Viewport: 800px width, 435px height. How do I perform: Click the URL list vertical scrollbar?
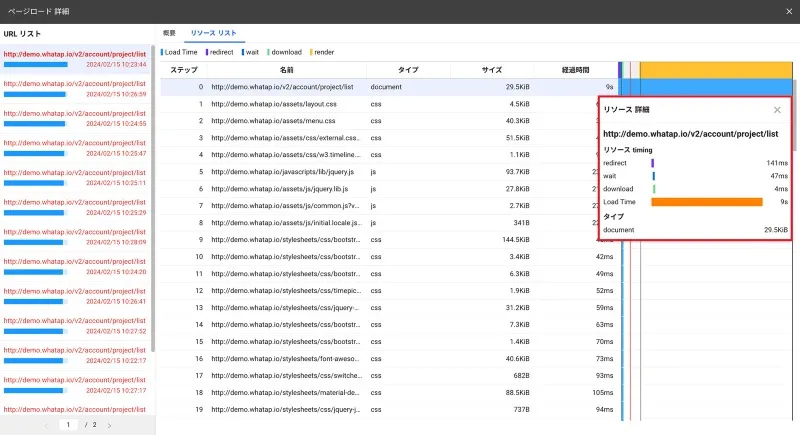[x=153, y=199]
